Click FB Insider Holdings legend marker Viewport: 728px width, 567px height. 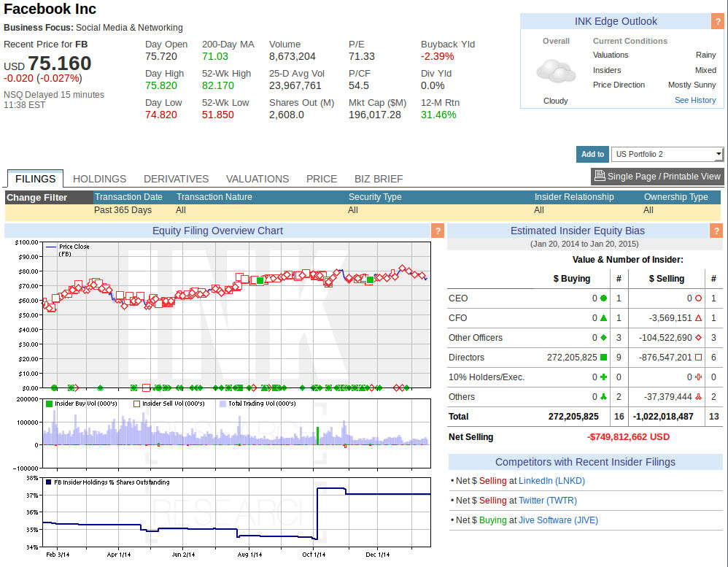pyautogui.click(x=48, y=482)
